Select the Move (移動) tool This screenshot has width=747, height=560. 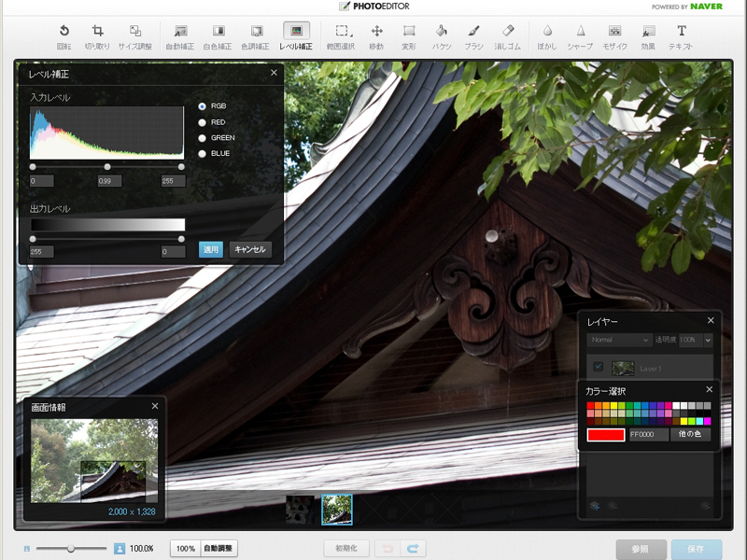(x=376, y=36)
